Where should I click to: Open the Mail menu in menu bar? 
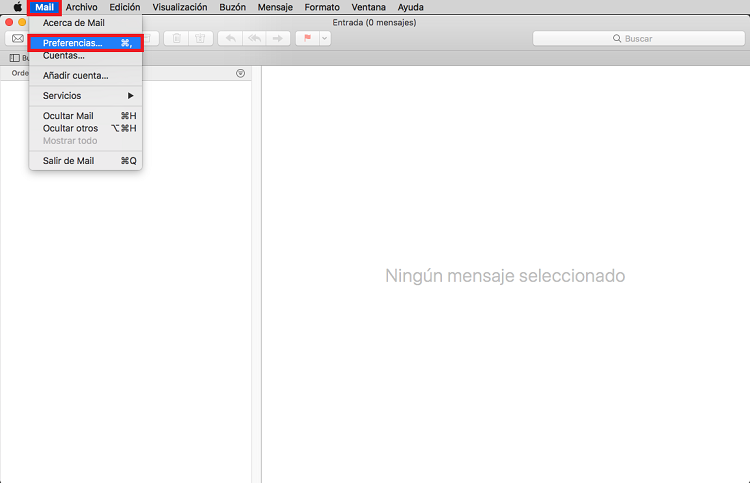tap(44, 7)
